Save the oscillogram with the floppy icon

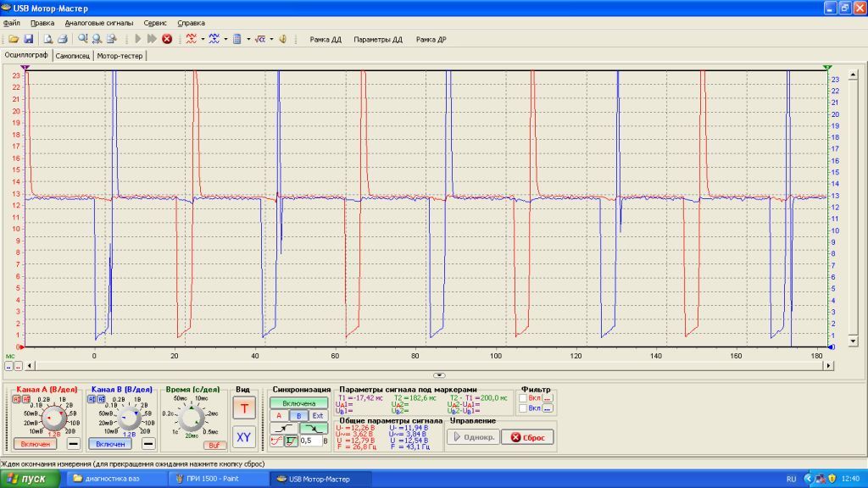[x=28, y=39]
